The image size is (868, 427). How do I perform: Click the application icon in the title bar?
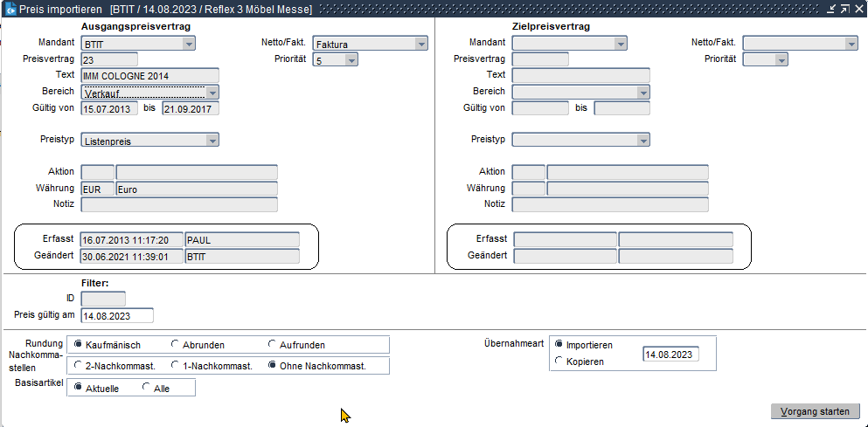click(10, 10)
